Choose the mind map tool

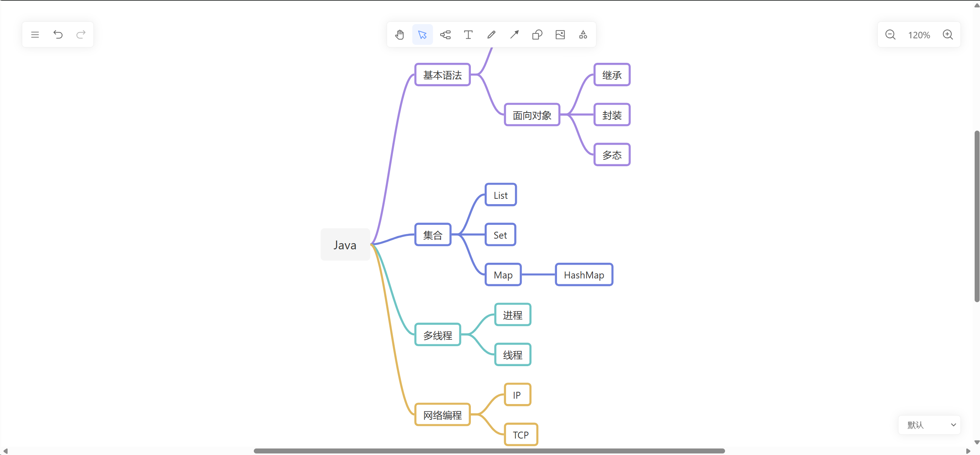(446, 35)
